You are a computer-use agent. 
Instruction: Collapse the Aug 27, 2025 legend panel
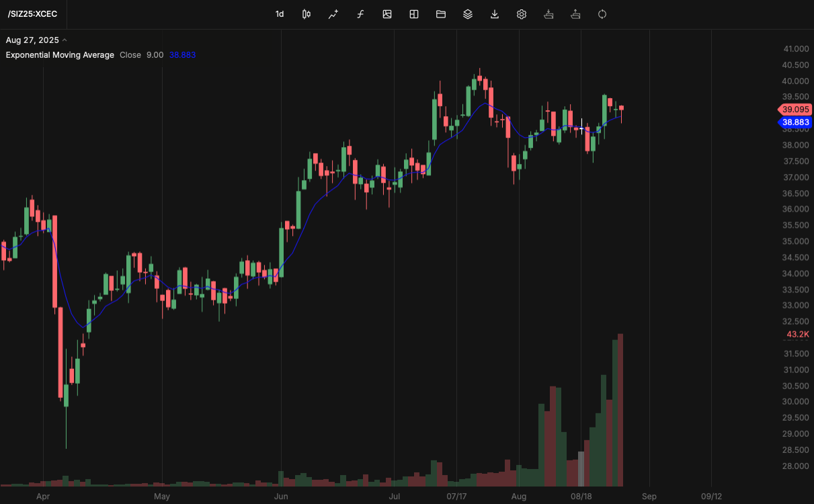(x=65, y=40)
